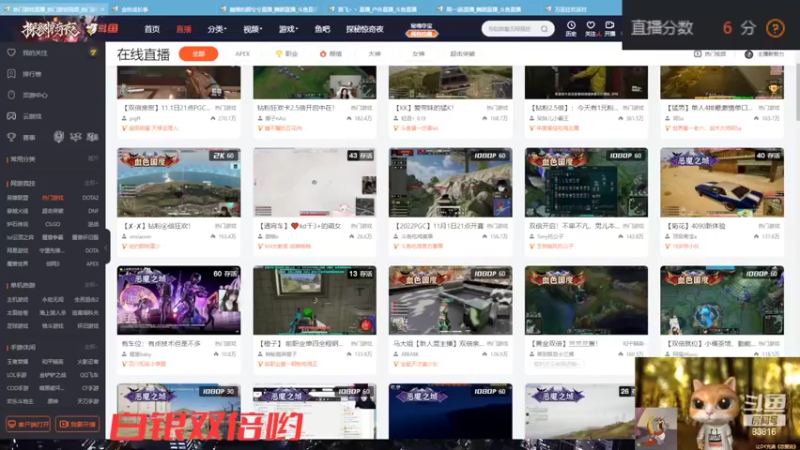800x450 pixels.
Task: Click the 我要开播 button
Action: coord(77,424)
